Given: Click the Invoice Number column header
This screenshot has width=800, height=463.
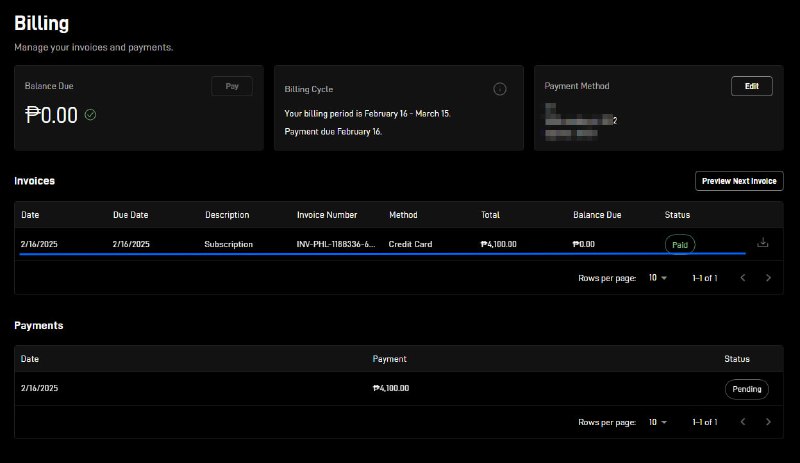Looking at the screenshot, I should point(327,215).
